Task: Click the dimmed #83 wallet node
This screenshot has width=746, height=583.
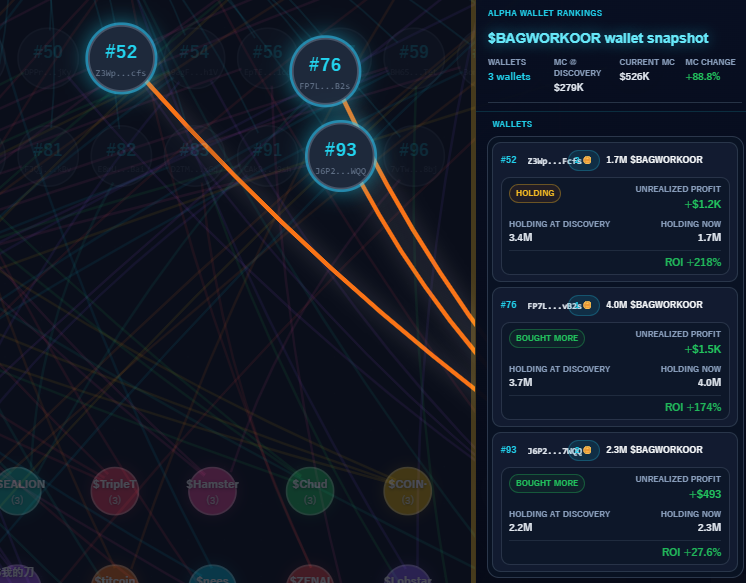Action: 194,156
